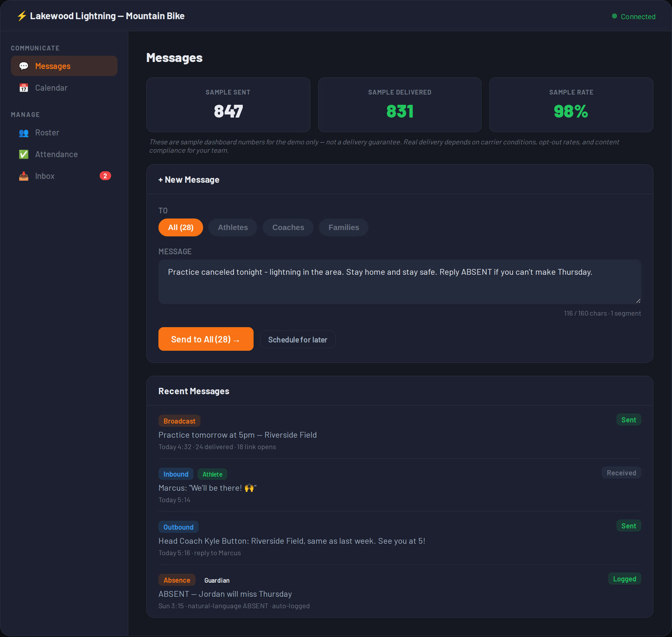Viewport: 672px width, 637px height.
Task: Click the lightning bolt logo icon
Action: tap(22, 16)
